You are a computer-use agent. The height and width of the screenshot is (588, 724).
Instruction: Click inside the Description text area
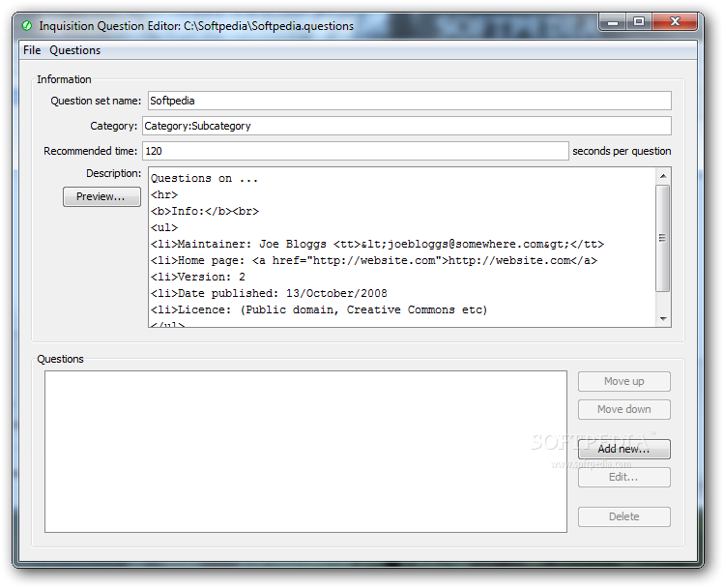click(402, 248)
